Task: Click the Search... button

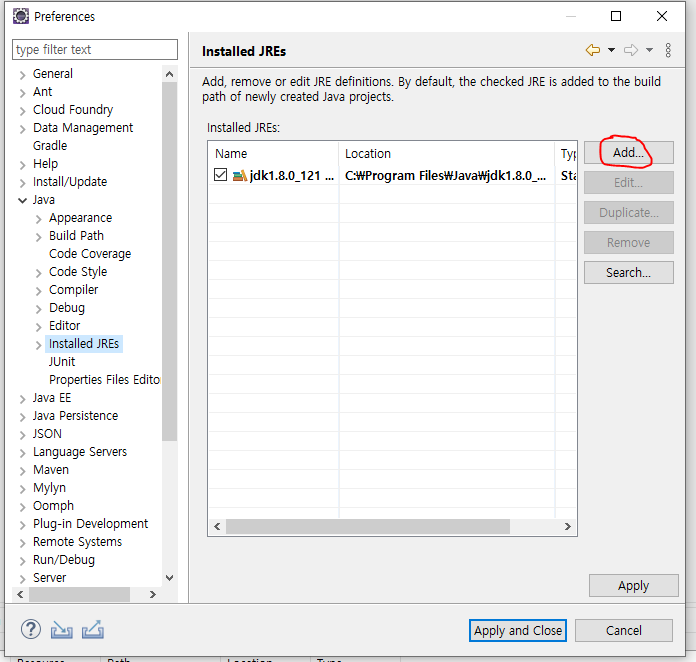Action: coord(629,273)
